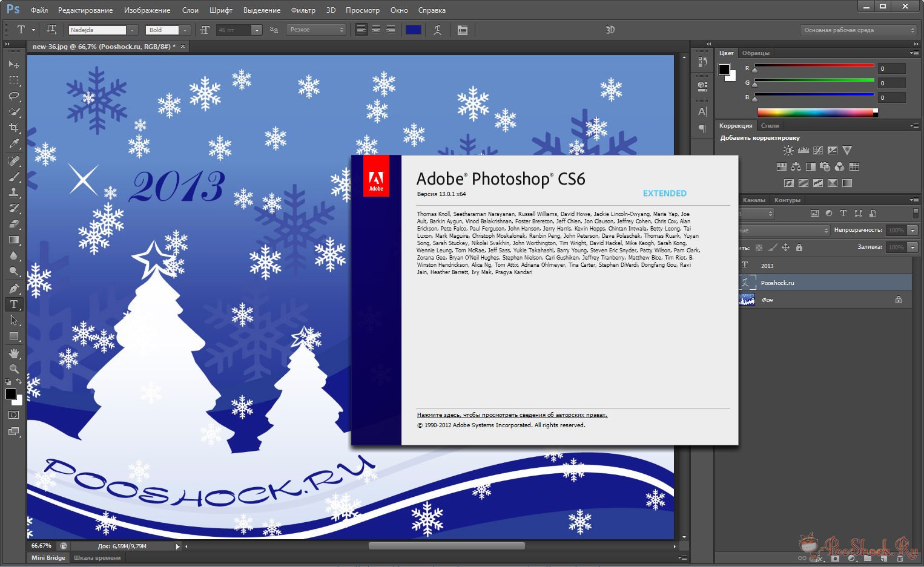This screenshot has width=924, height=567.
Task: Open the Color panel flyout menu
Action: point(914,53)
